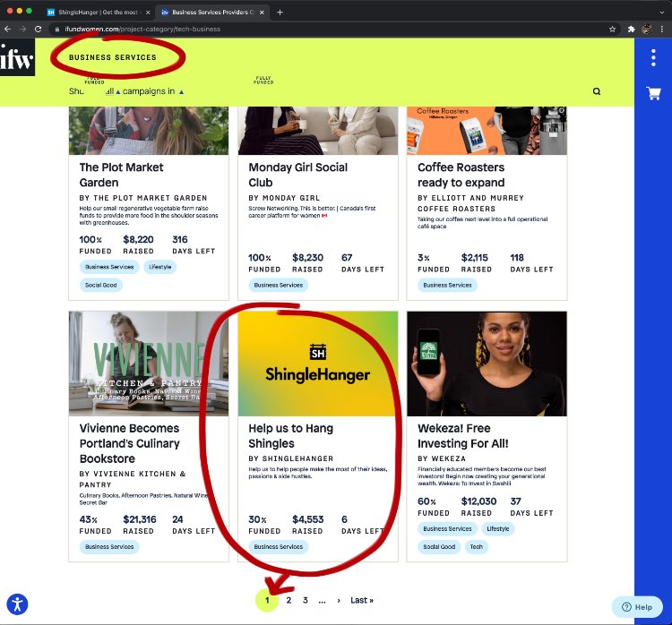Click the Monday Girl campaign image
This screenshot has width=672, height=625.
coord(317,131)
